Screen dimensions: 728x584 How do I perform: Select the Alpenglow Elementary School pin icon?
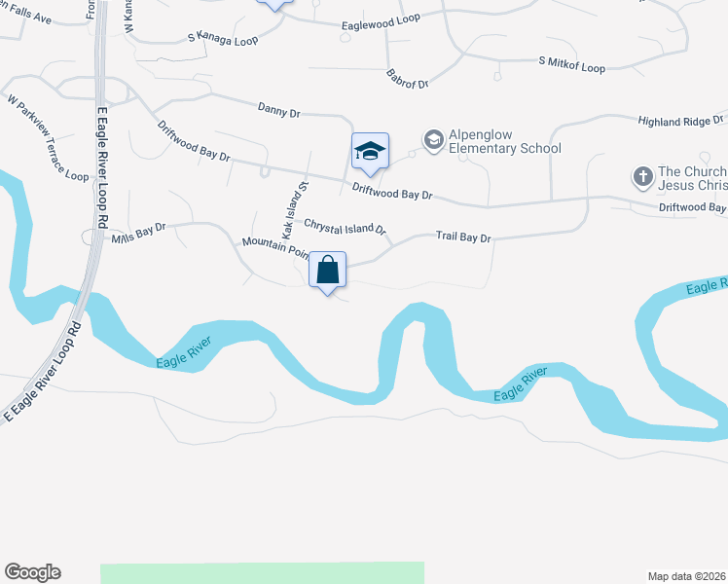coord(434,141)
